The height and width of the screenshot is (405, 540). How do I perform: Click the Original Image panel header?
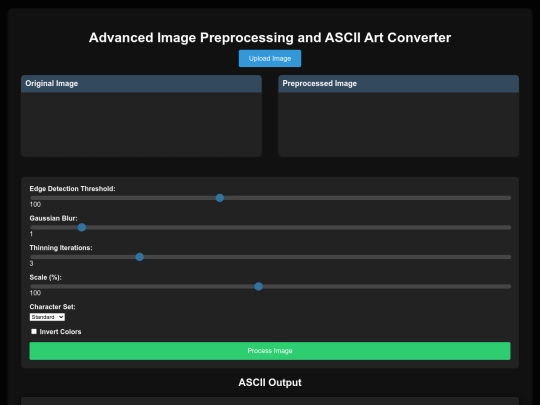tap(141, 84)
